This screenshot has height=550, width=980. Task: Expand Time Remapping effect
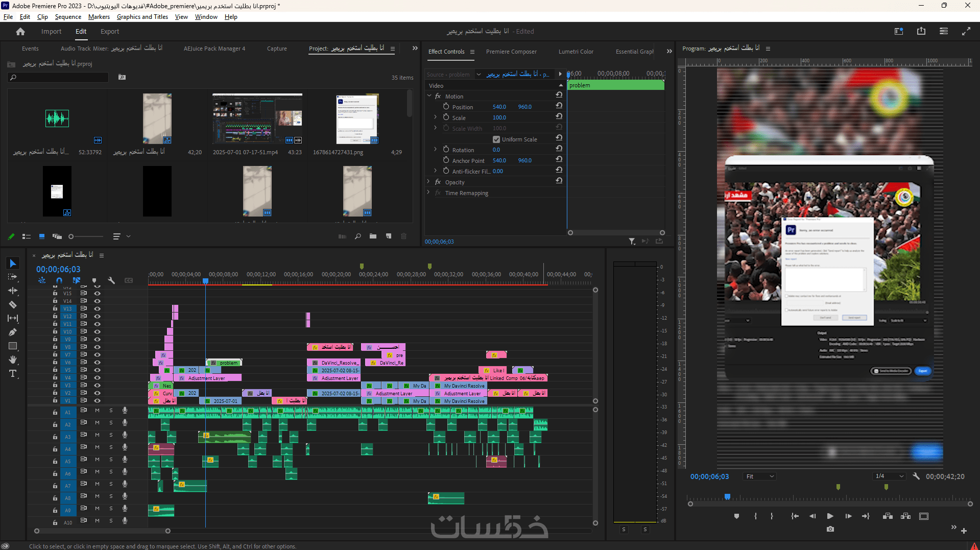click(x=428, y=192)
